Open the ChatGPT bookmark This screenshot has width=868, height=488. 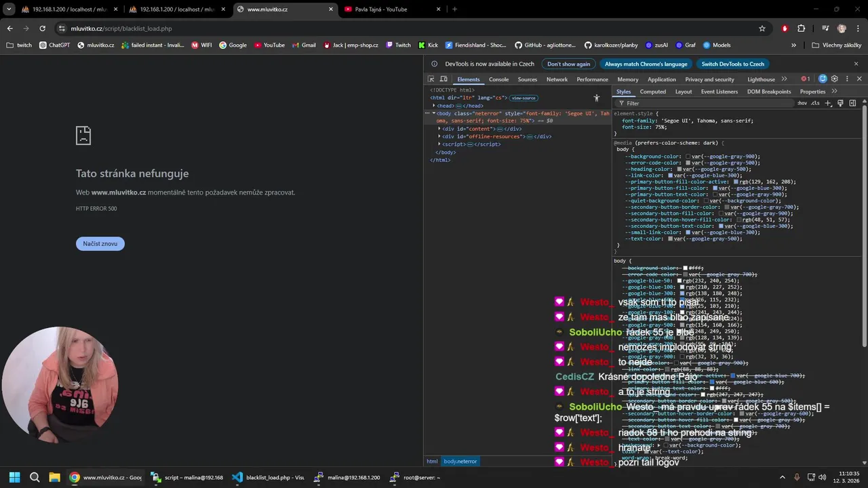click(55, 45)
